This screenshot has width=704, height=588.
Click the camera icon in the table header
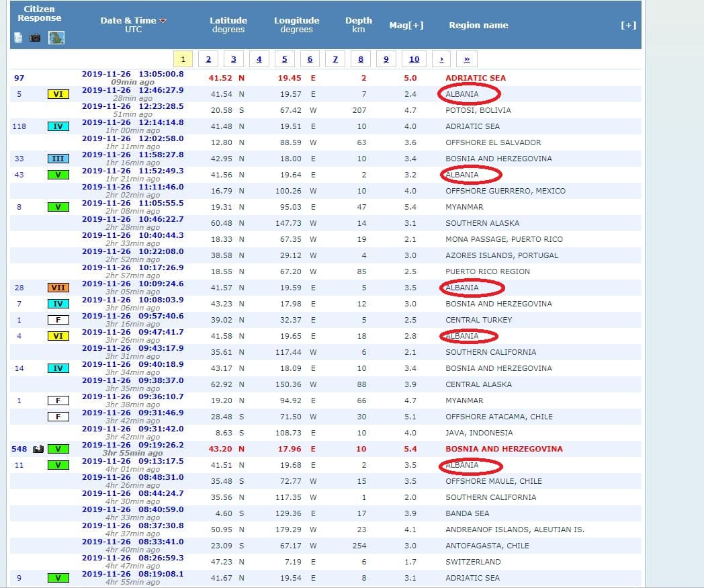click(35, 38)
